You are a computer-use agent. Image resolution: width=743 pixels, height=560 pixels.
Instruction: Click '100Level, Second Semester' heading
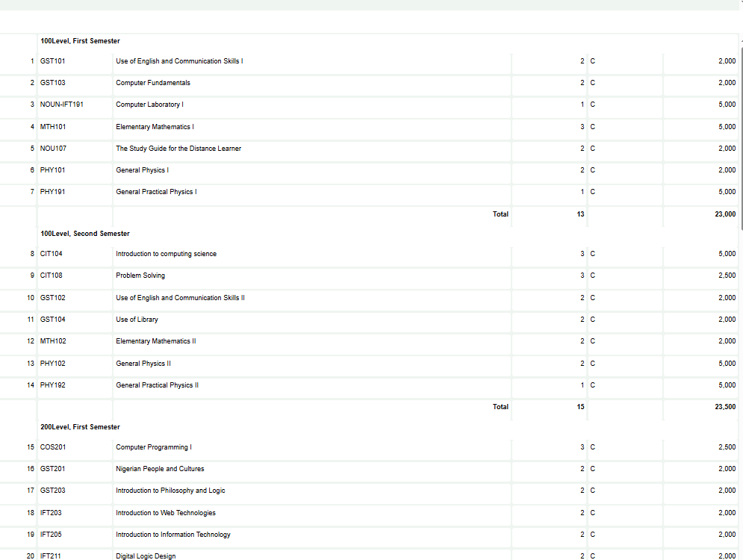pos(85,234)
